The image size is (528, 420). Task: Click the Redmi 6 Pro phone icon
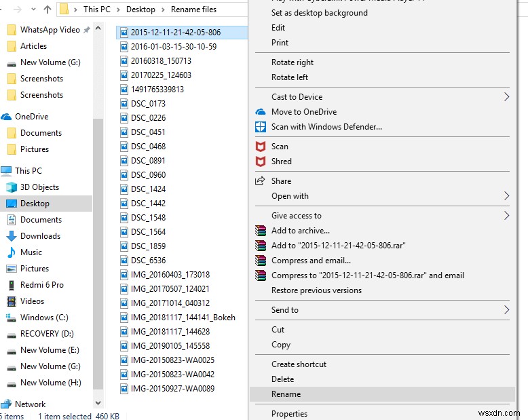[12, 285]
